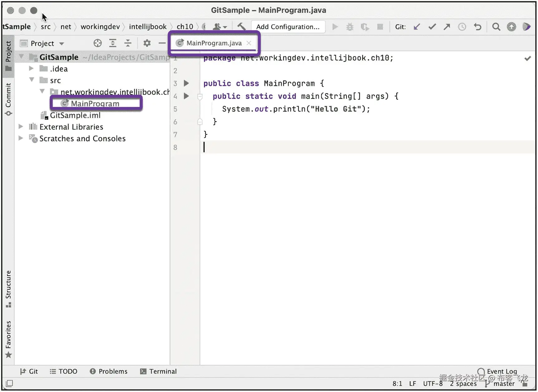Screen dimensions: 538x392
Task: Open the Commit side tab
Action: click(x=8, y=99)
